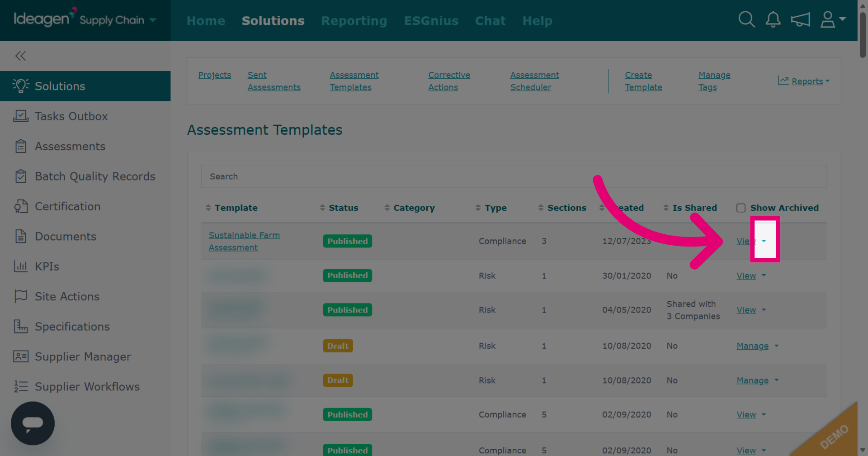This screenshot has width=868, height=456.
Task: Toggle the Show Archived checkbox
Action: [741, 208]
